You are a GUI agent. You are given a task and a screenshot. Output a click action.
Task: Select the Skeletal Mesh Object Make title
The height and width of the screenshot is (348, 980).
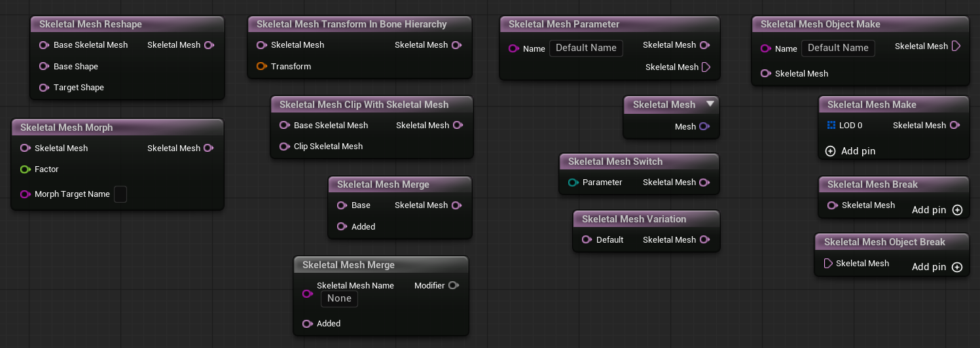(x=820, y=24)
